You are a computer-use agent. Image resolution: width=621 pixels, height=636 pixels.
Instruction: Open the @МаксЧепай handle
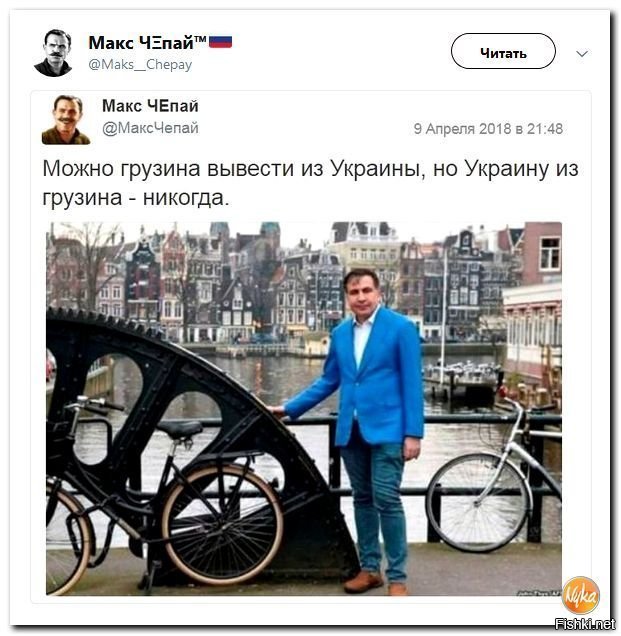[x=150, y=128]
